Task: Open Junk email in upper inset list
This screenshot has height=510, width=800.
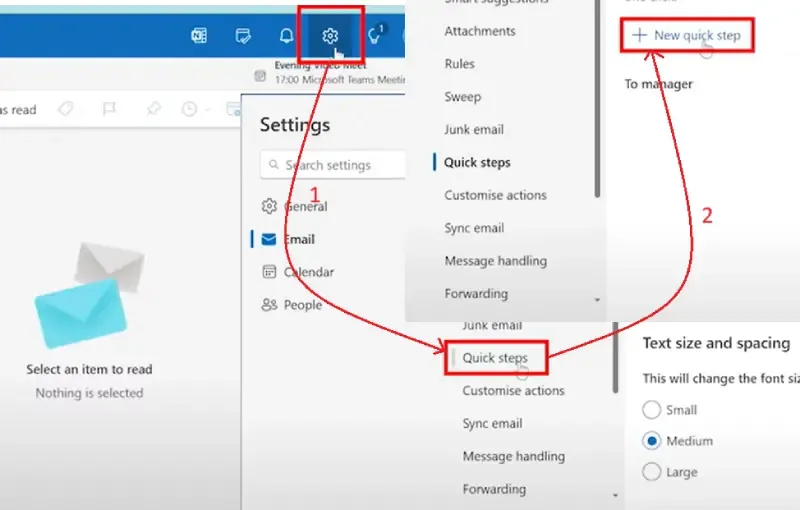Action: point(474,130)
